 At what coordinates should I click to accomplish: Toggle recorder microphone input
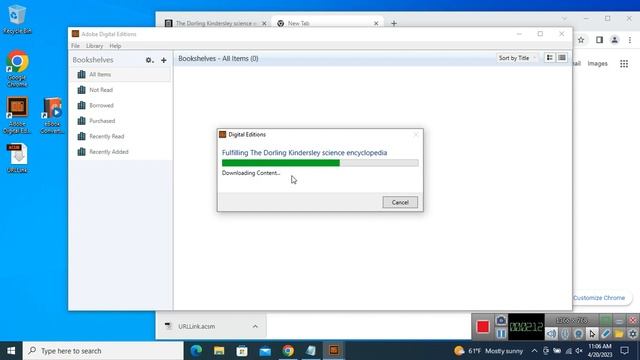(x=565, y=333)
